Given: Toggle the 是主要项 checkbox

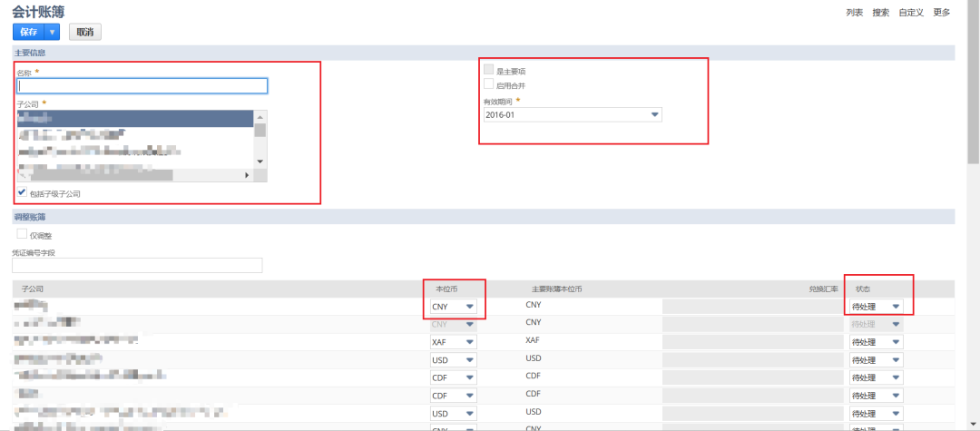Looking at the screenshot, I should pos(489,70).
